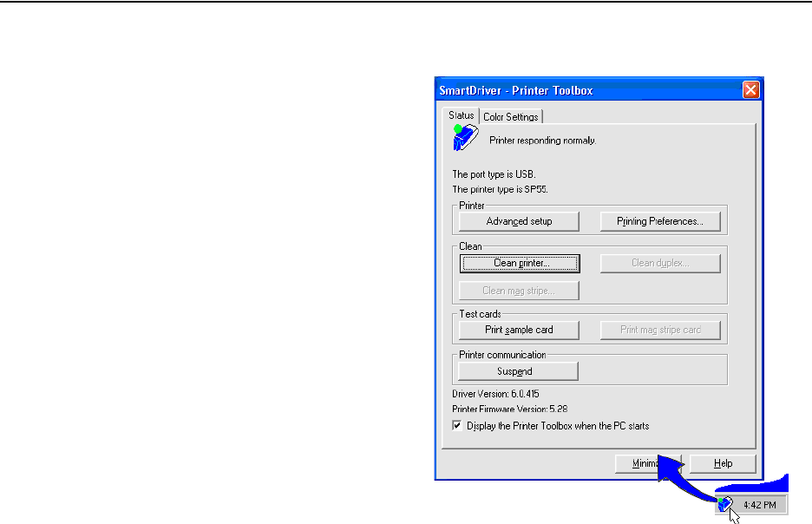Open the Color Settings tab

[511, 117]
